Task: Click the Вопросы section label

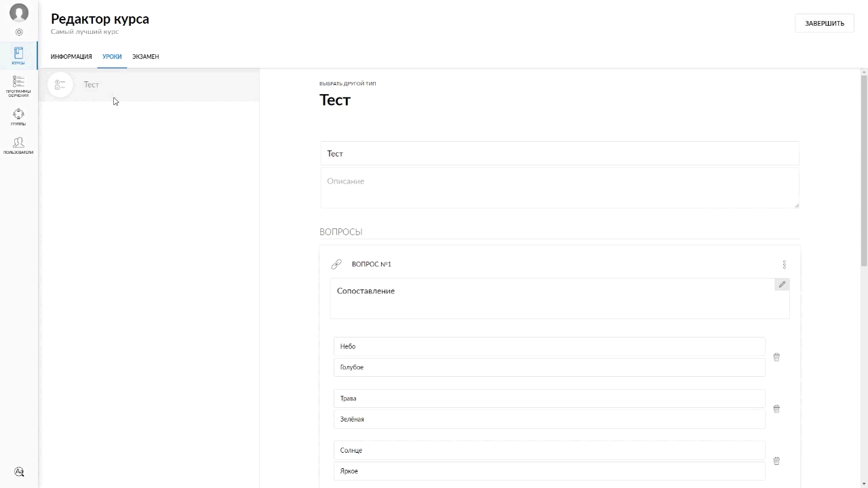Action: pyautogui.click(x=341, y=232)
